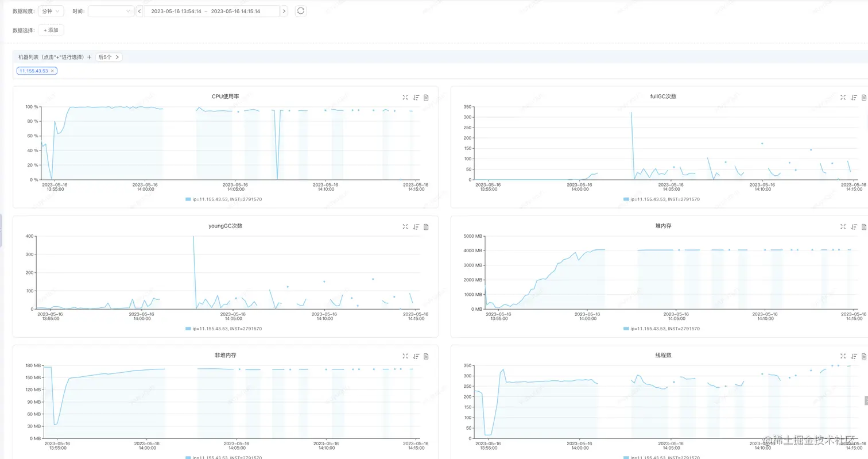
Task: Sort the youngGC次数 chart series
Action: pos(416,227)
